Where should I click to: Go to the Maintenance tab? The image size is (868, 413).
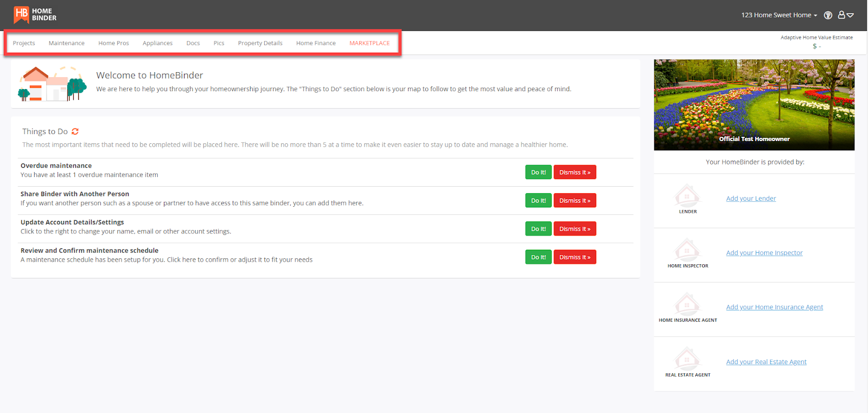[x=67, y=43]
